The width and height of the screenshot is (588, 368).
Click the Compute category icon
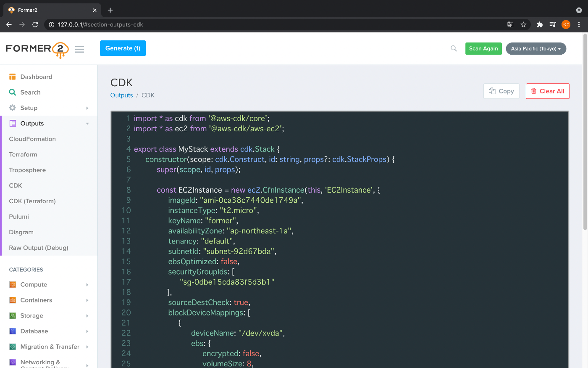pyautogui.click(x=13, y=285)
